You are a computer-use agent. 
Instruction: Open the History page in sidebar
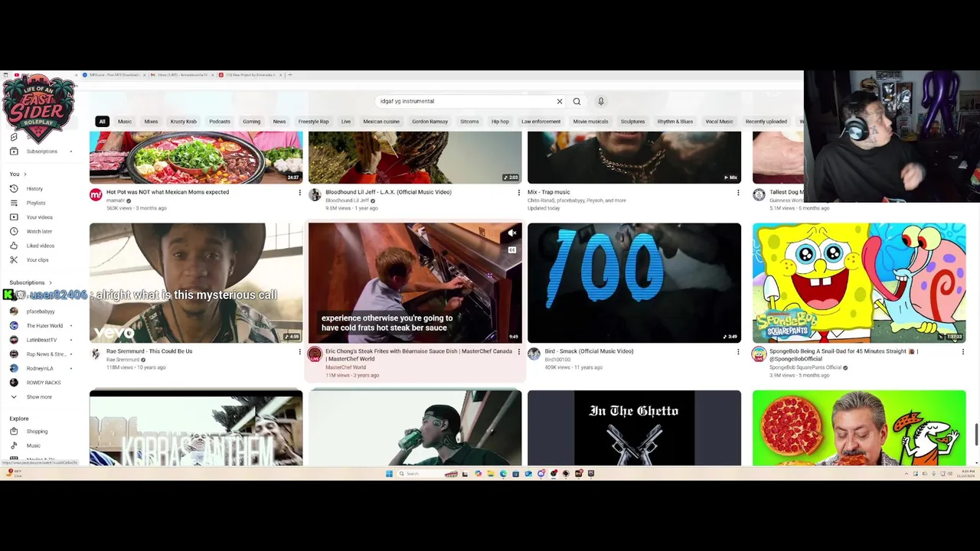(x=34, y=188)
